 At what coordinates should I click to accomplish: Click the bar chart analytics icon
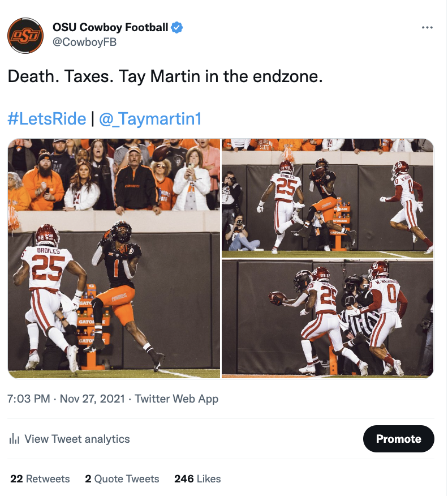[14, 439]
